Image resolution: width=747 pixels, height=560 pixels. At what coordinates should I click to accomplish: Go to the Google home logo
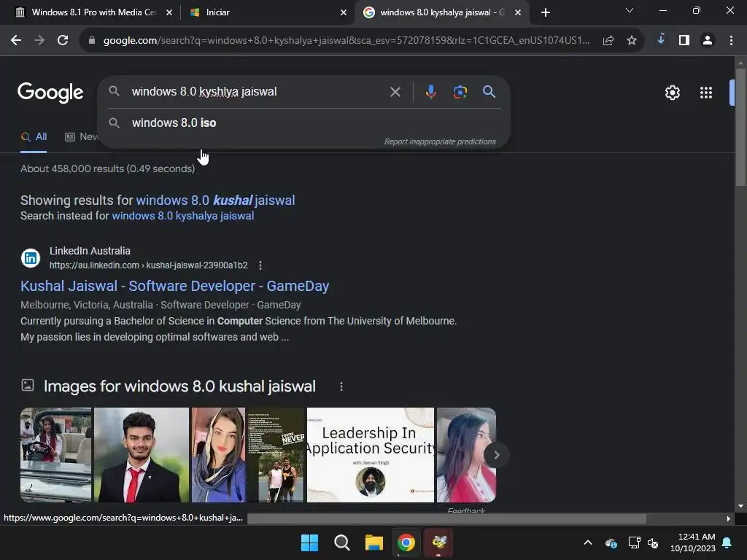click(x=50, y=93)
